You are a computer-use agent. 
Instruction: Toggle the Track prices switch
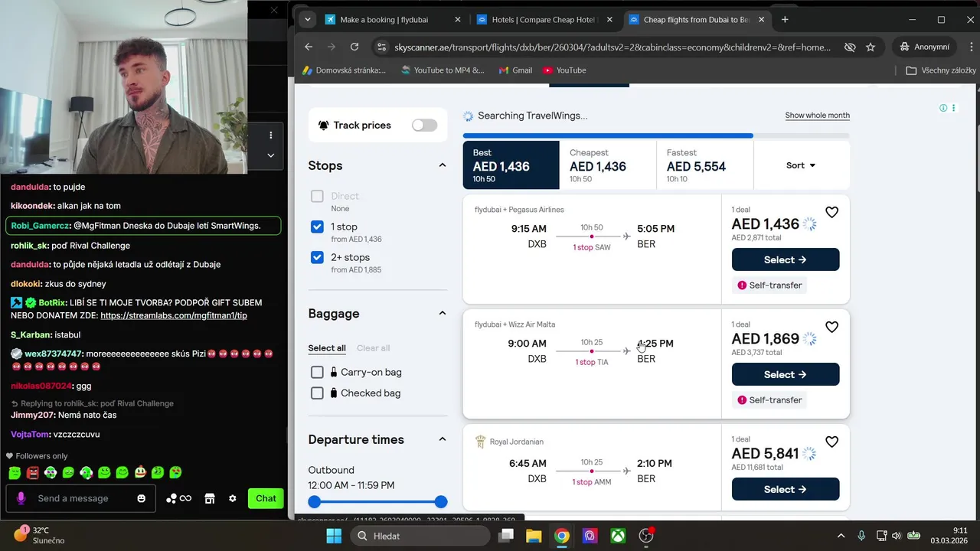[425, 125]
